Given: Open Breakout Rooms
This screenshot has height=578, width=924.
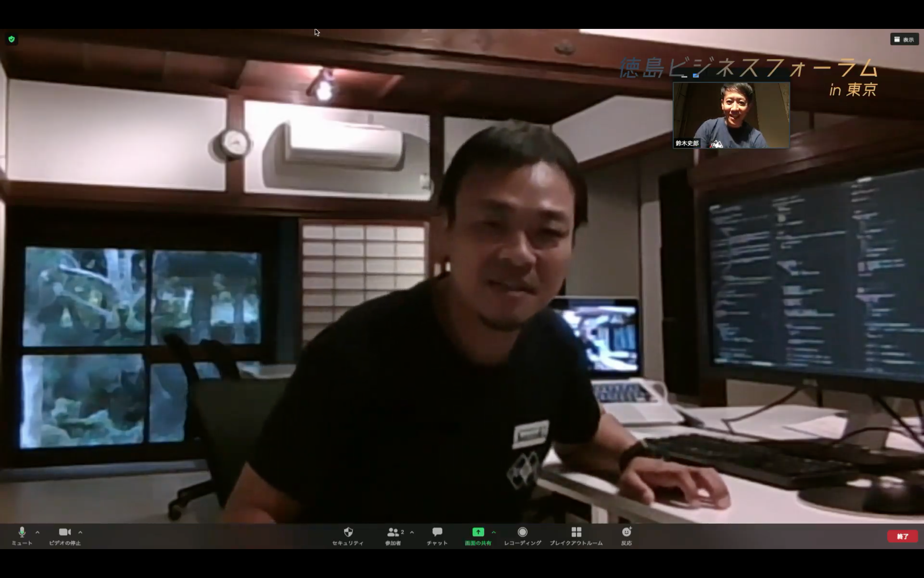Looking at the screenshot, I should tap(576, 536).
